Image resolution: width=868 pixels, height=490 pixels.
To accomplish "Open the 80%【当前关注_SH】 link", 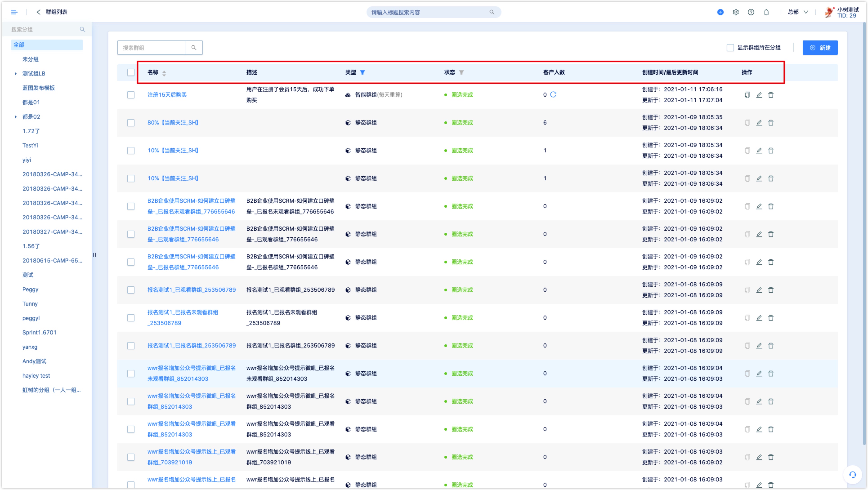I will click(x=174, y=123).
